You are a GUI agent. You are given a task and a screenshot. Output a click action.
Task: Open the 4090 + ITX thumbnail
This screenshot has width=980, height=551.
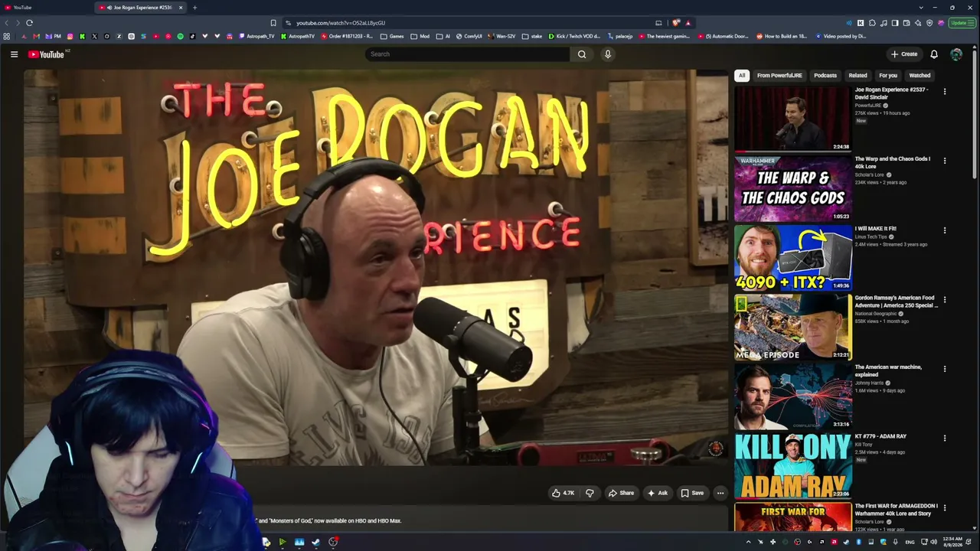point(792,258)
